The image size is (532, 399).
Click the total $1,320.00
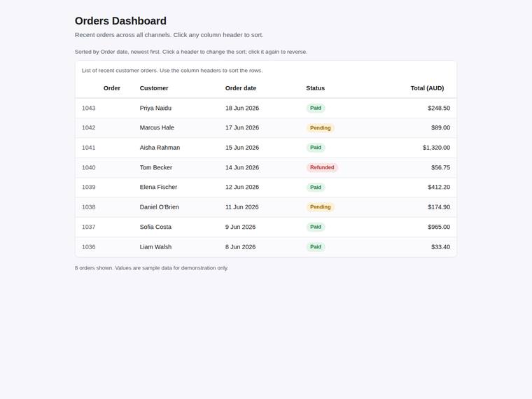(436, 148)
